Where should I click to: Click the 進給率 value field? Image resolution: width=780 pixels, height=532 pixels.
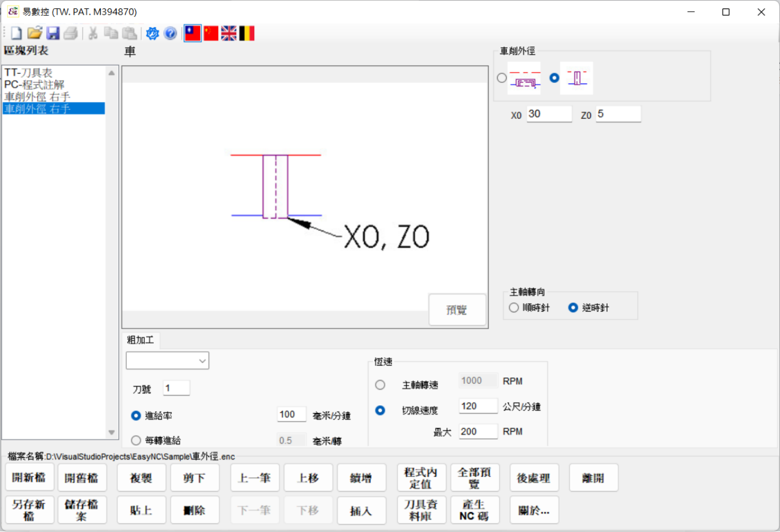[x=292, y=415]
